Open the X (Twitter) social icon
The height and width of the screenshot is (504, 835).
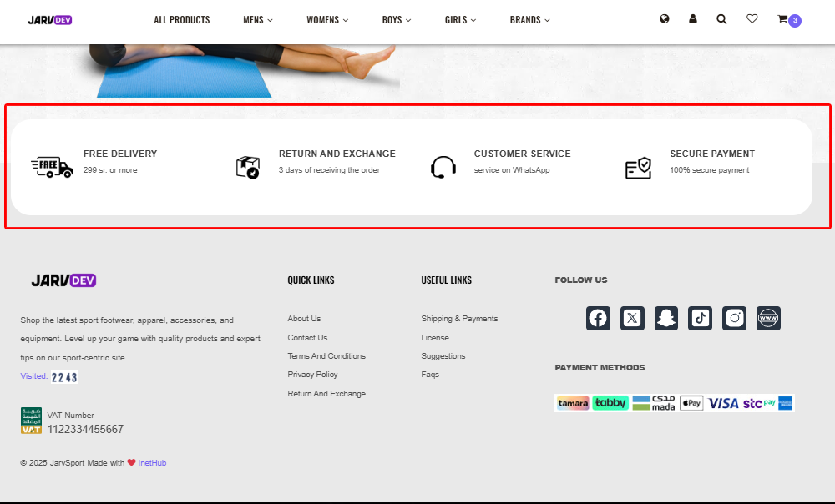click(632, 318)
